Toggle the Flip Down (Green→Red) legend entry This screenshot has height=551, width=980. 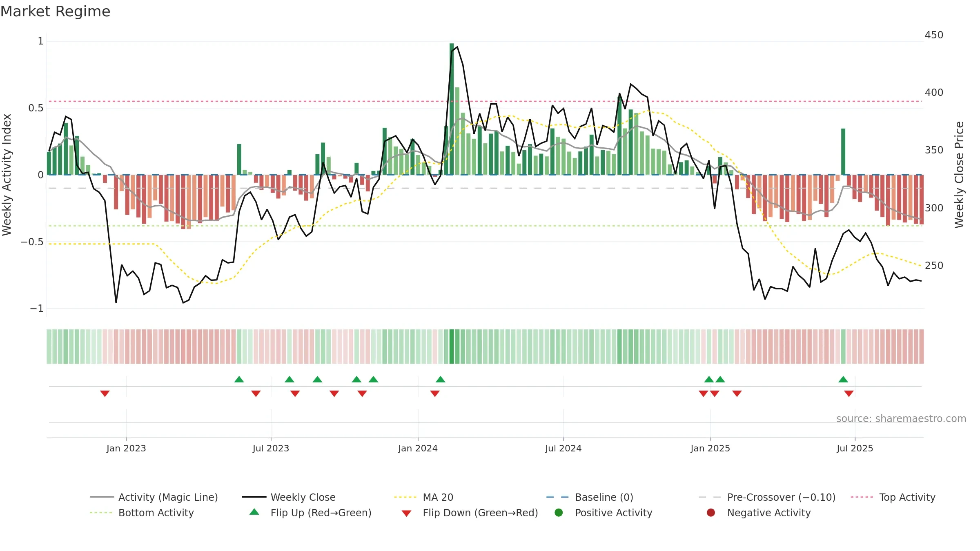pyautogui.click(x=470, y=513)
